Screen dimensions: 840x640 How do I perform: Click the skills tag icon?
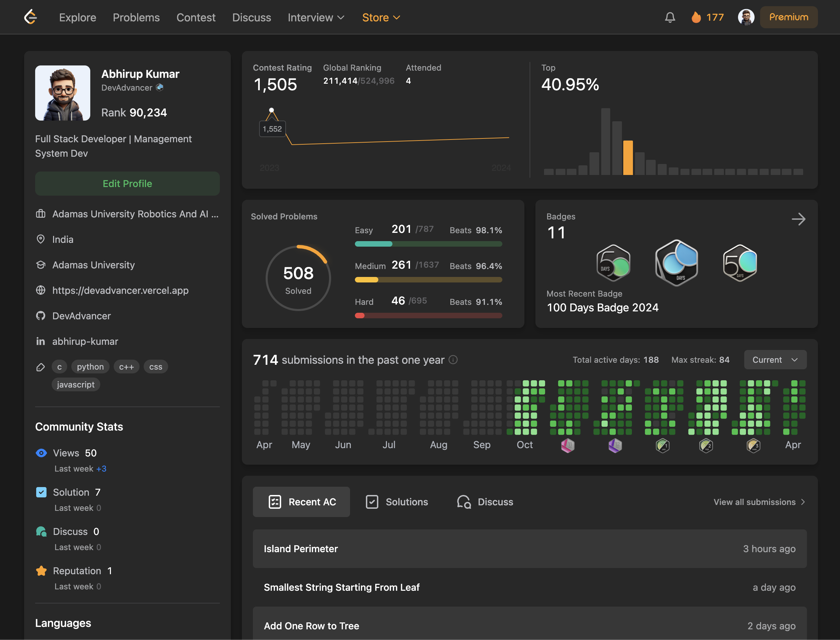[40, 367]
